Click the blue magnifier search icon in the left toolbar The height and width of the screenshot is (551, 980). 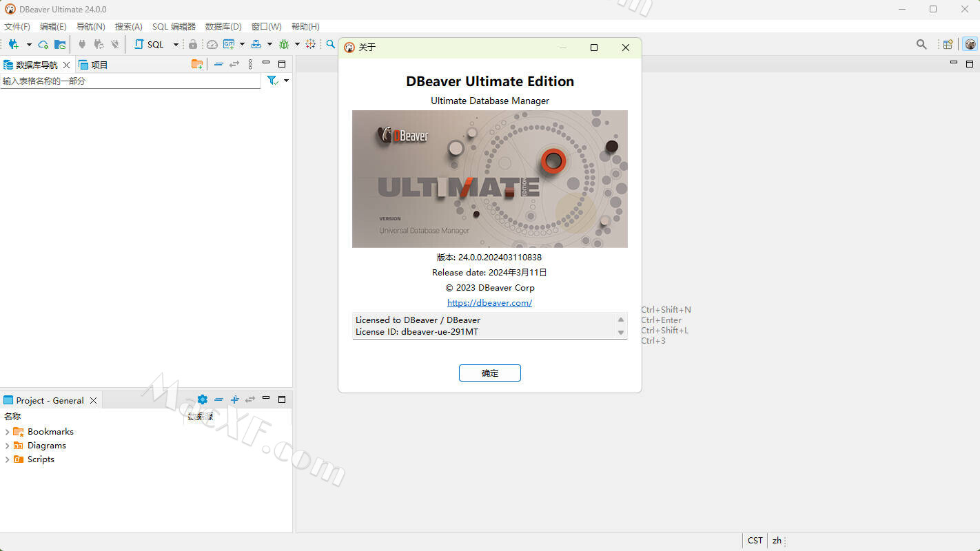coord(331,44)
